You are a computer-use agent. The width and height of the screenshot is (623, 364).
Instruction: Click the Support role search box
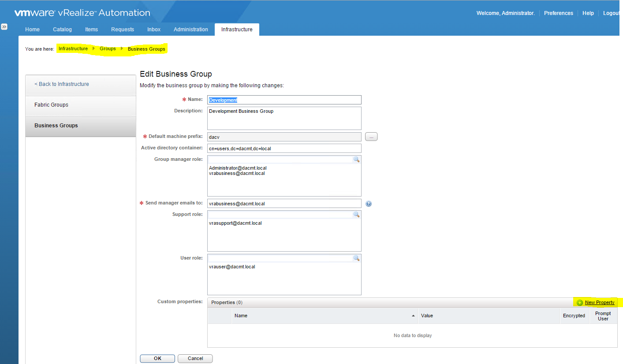(280, 215)
